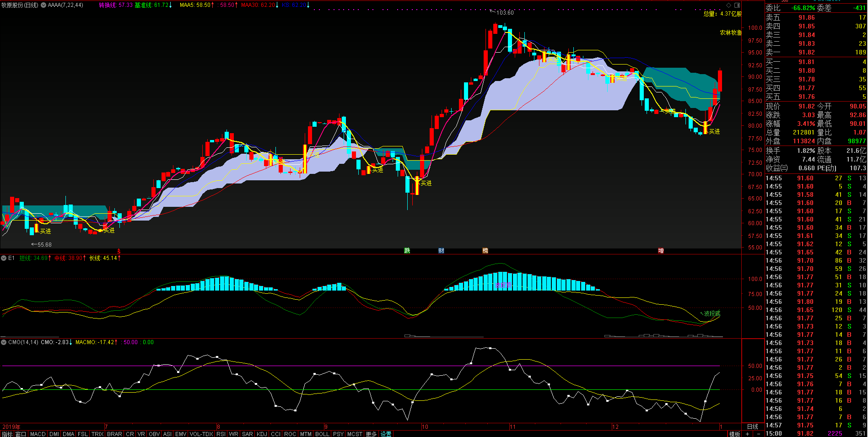Switch to ASI indicator
Screen dimensions: 868x437
167,434
